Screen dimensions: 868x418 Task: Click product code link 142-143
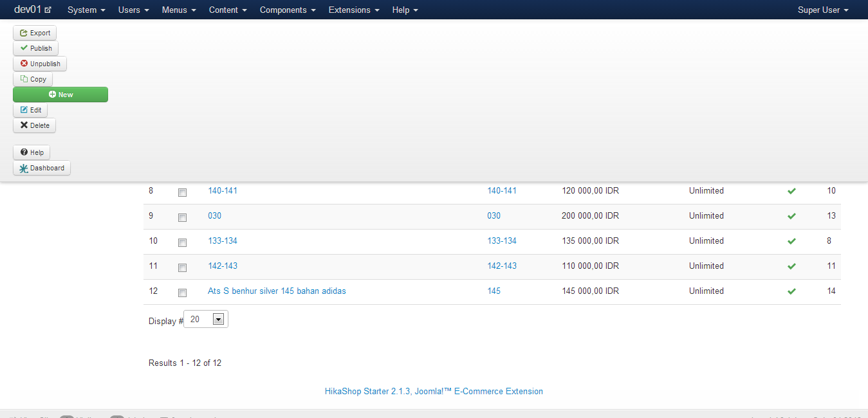[502, 266]
